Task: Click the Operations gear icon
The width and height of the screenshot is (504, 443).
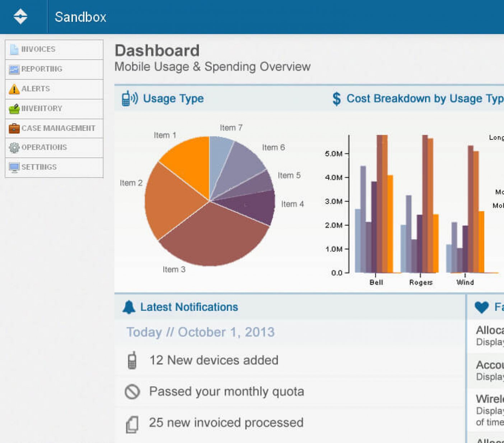Action: 14,148
